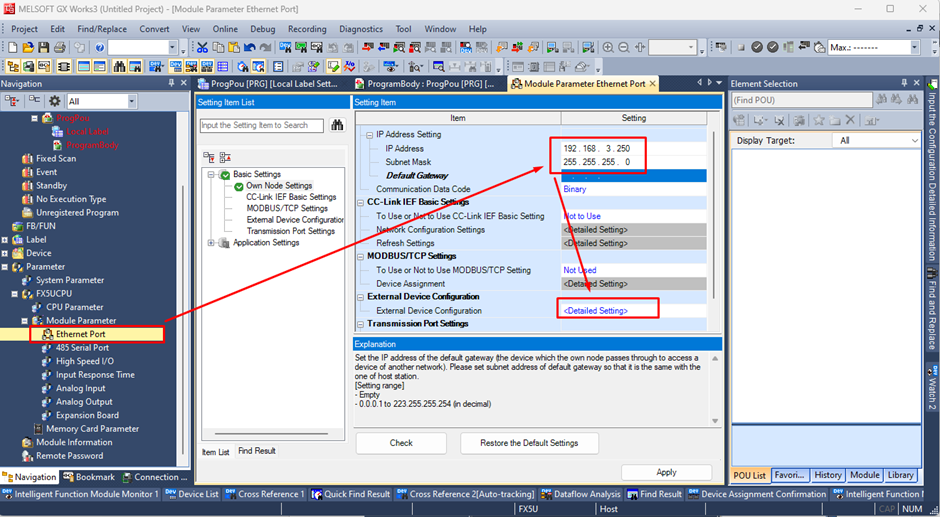Click the Cut scissors icon
The height and width of the screenshot is (517, 940).
coord(203,47)
